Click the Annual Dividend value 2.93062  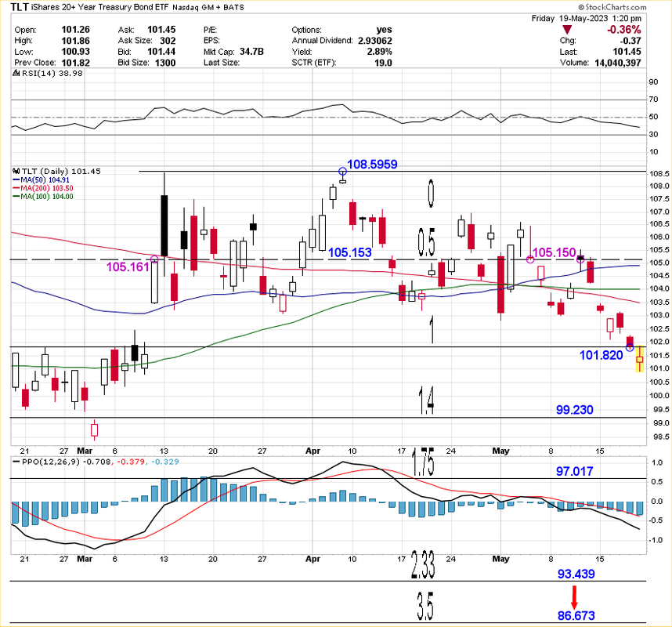375,41
